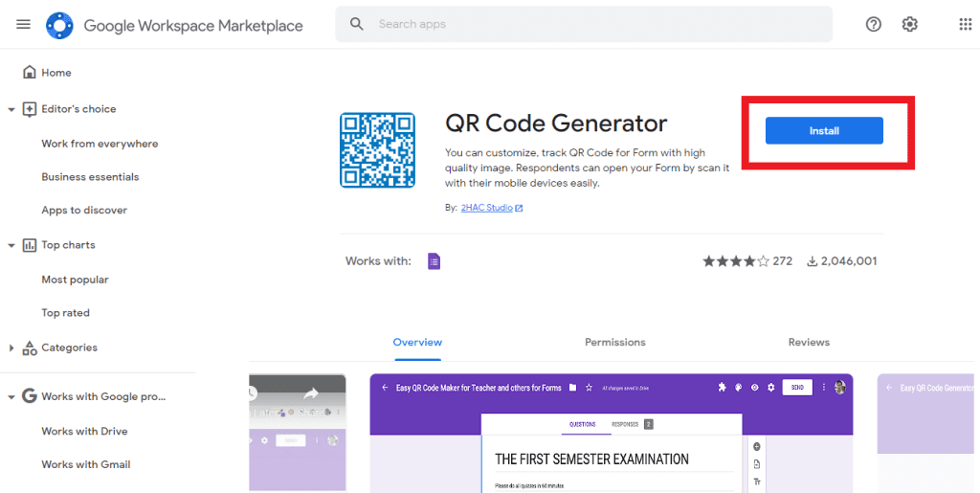Screen dimensions: 980x493
Task: Collapse the Works with Google products section
Action: coord(11,397)
